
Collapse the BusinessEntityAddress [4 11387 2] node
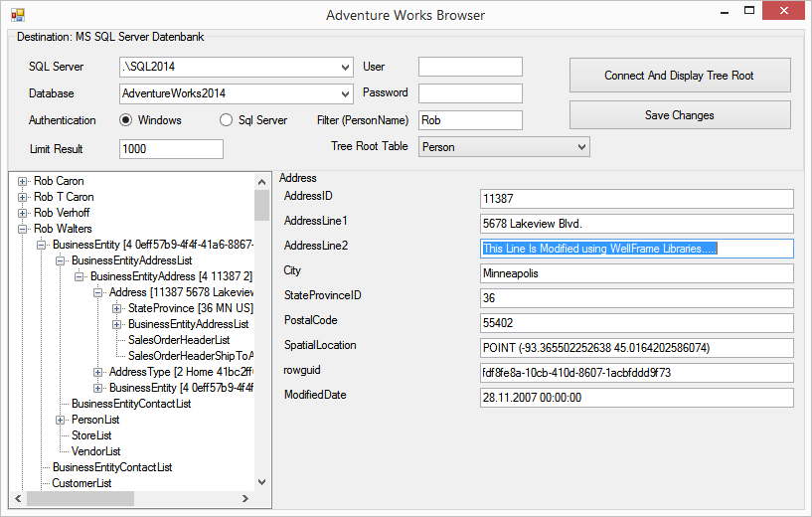(x=79, y=276)
